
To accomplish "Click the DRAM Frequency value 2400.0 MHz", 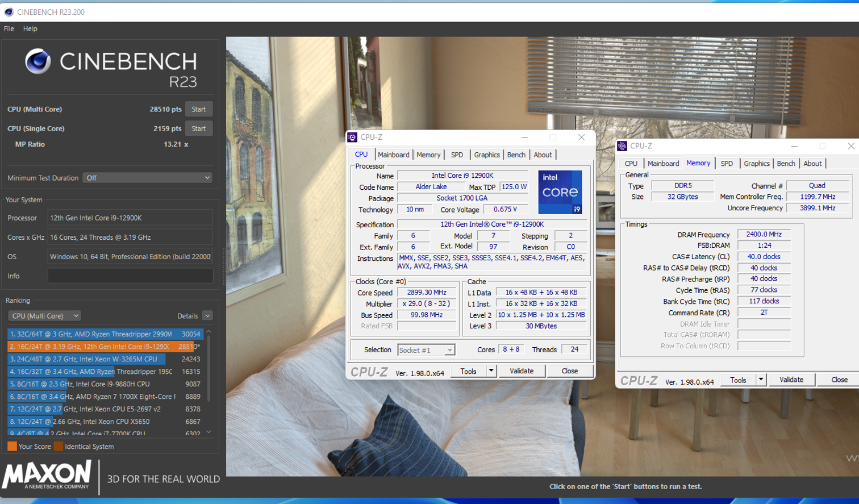I will point(764,234).
